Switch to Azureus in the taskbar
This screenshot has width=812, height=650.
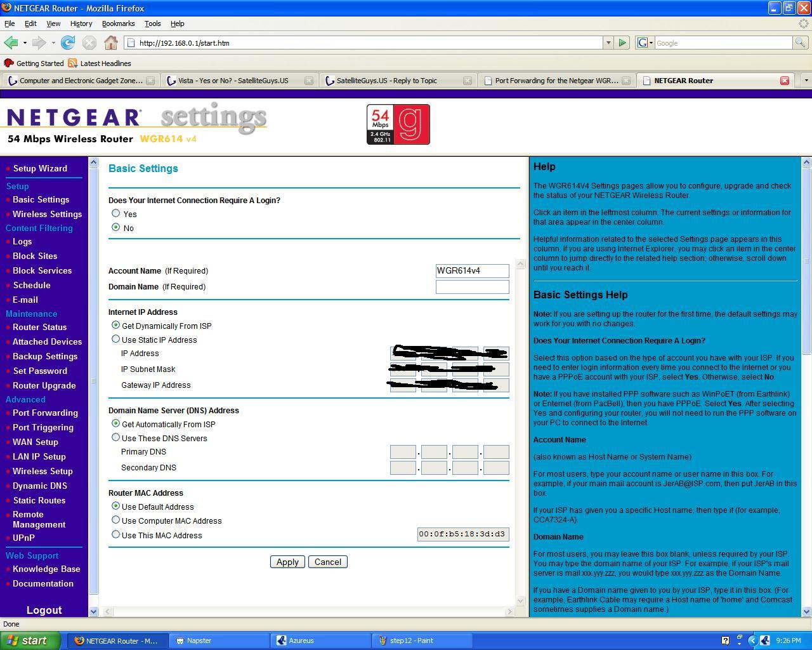click(x=322, y=640)
